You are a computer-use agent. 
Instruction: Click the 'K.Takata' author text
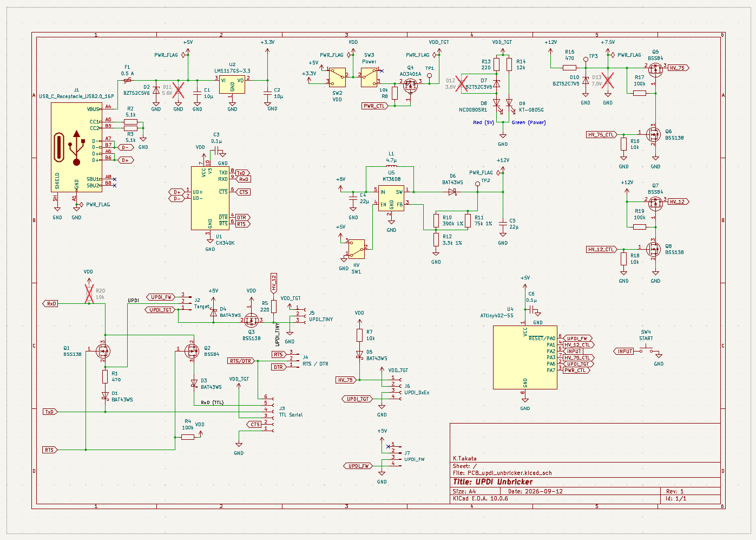point(465,458)
